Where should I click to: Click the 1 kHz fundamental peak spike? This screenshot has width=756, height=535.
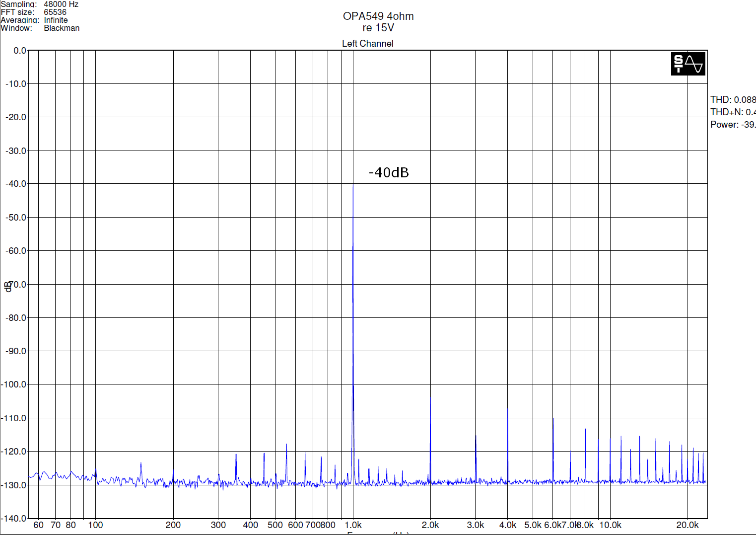pyautogui.click(x=353, y=333)
